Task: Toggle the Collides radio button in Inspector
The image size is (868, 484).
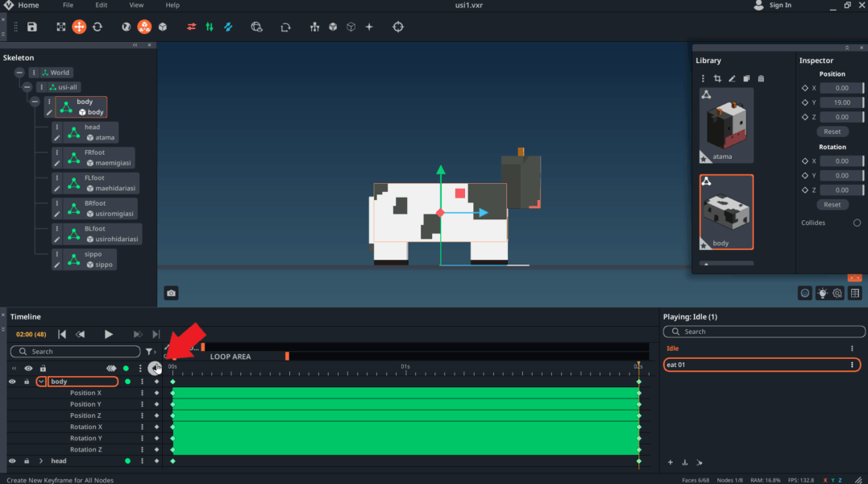Action: 857,223
